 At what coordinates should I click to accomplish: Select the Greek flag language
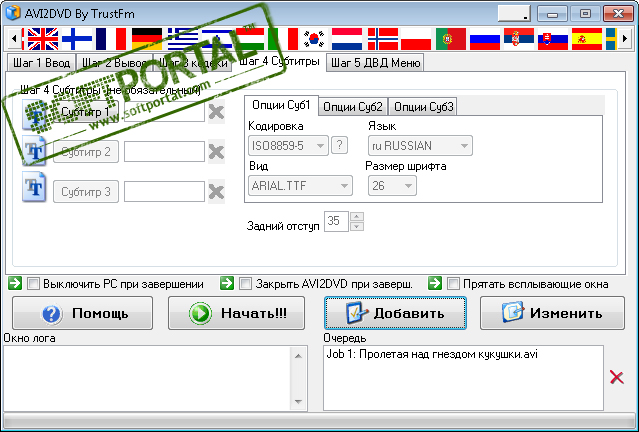coord(183,39)
